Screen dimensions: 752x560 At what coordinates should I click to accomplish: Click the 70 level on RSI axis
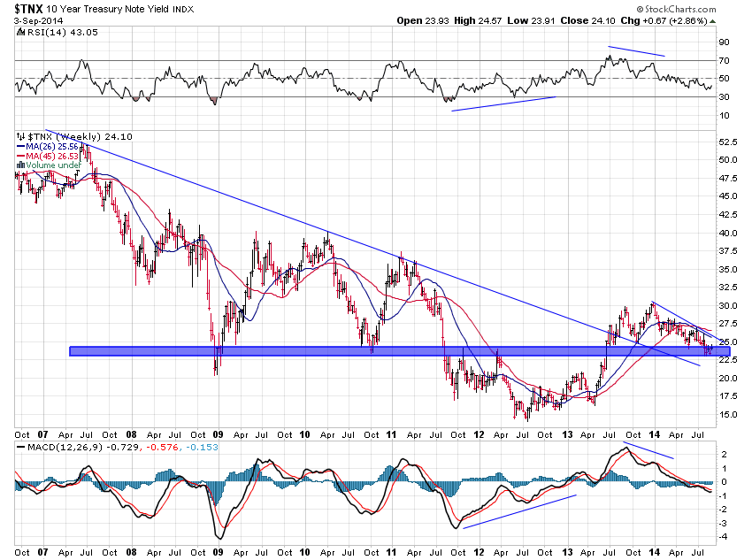[x=722, y=61]
